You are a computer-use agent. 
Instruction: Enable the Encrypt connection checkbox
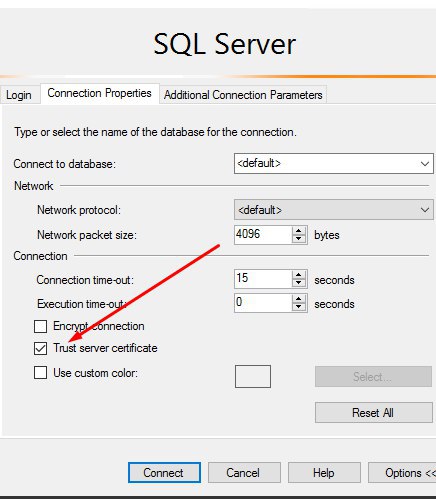(x=40, y=326)
